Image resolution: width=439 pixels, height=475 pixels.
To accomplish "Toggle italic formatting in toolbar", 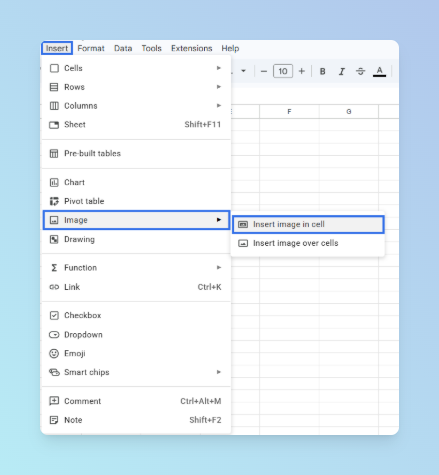I will coord(341,71).
